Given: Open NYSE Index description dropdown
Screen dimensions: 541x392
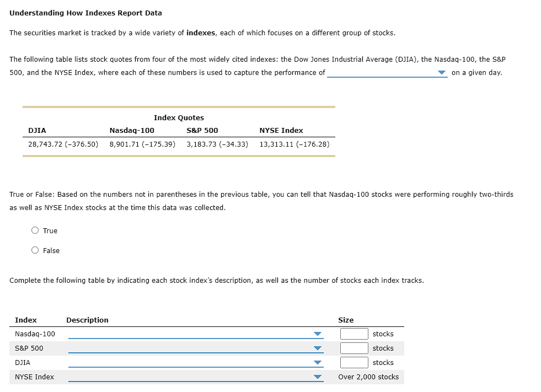Looking at the screenshot, I should (196, 377).
